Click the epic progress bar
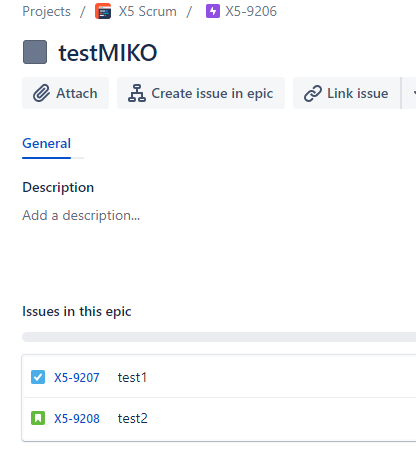 [x=219, y=337]
